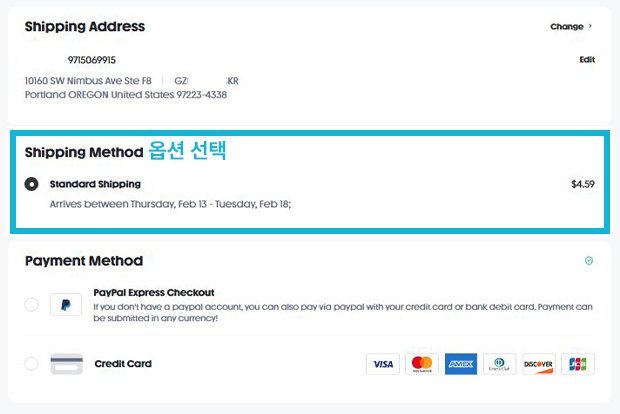Click the JCB card logo

tap(578, 364)
